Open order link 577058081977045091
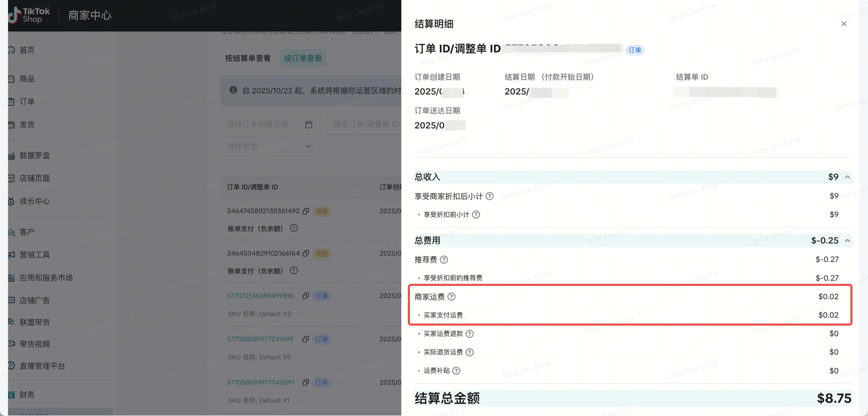Image resolution: width=868 pixels, height=416 pixels. click(260, 382)
